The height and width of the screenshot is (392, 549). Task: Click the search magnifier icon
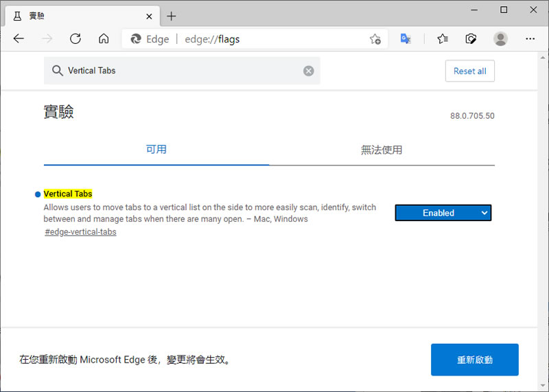pyautogui.click(x=58, y=71)
